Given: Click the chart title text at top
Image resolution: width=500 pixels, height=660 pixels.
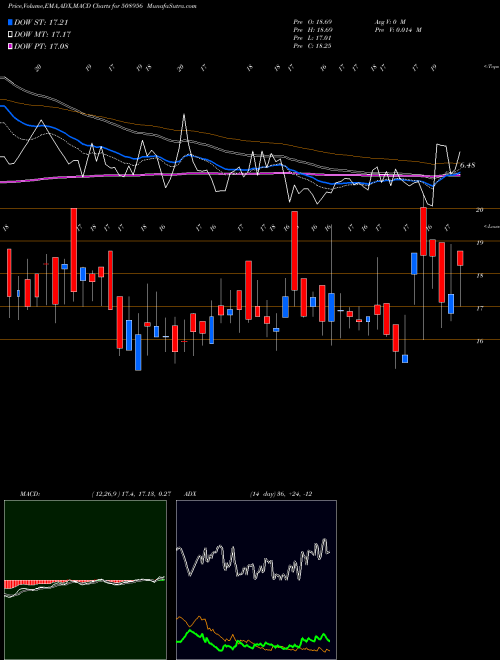Looking at the screenshot, I should click(102, 6).
